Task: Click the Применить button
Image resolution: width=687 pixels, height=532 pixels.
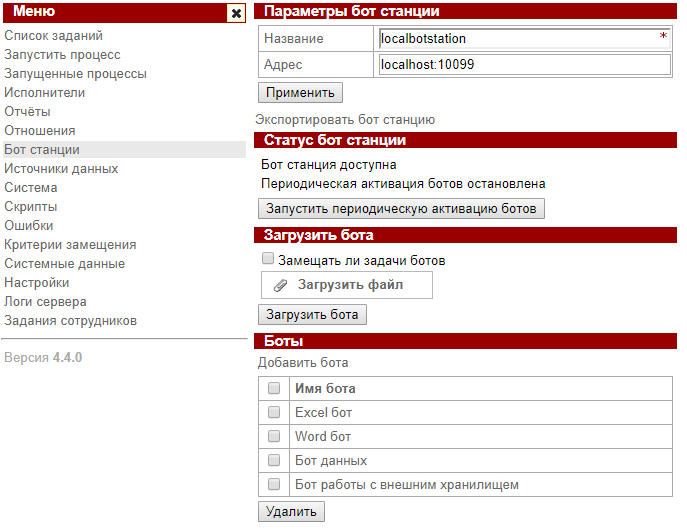Action: point(300,92)
